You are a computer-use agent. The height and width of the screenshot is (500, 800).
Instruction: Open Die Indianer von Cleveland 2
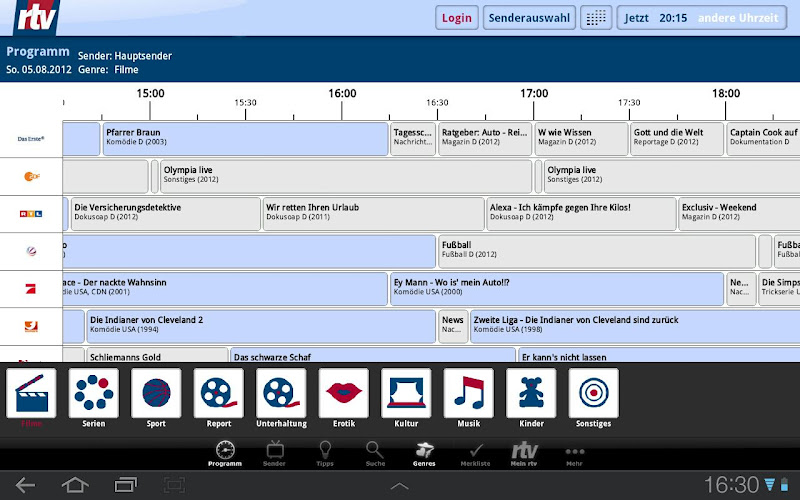pyautogui.click(x=261, y=326)
